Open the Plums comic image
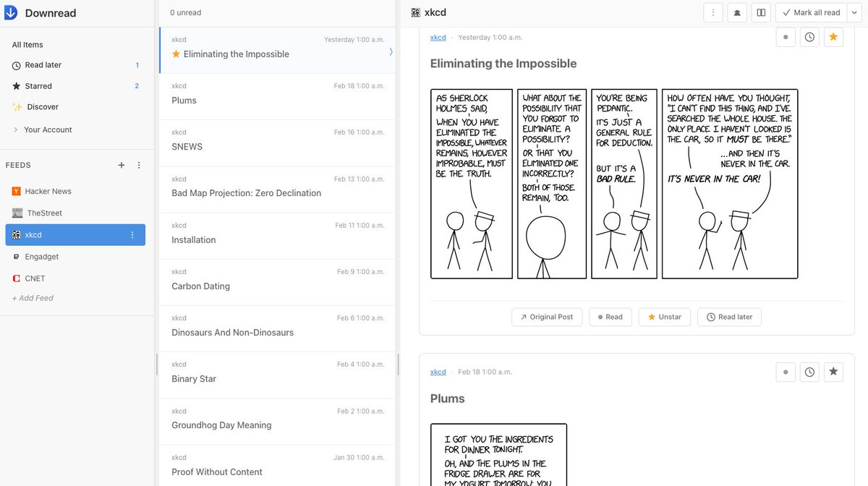The image size is (868, 486). pyautogui.click(x=498, y=455)
